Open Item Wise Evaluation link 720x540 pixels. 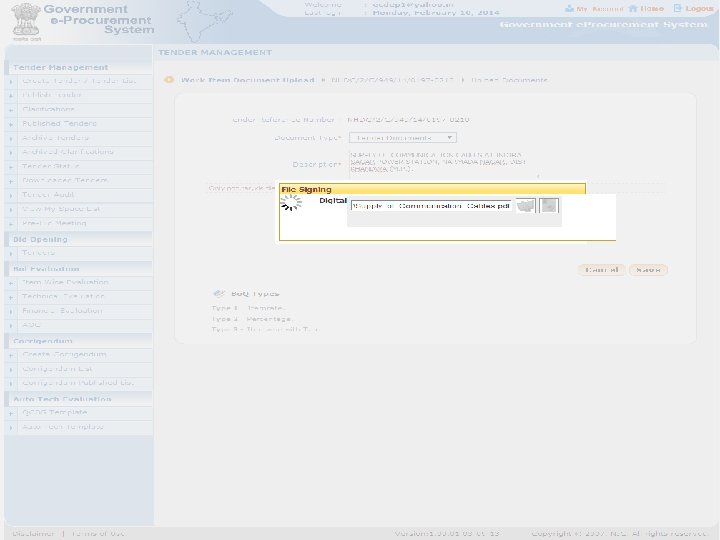tap(65, 282)
